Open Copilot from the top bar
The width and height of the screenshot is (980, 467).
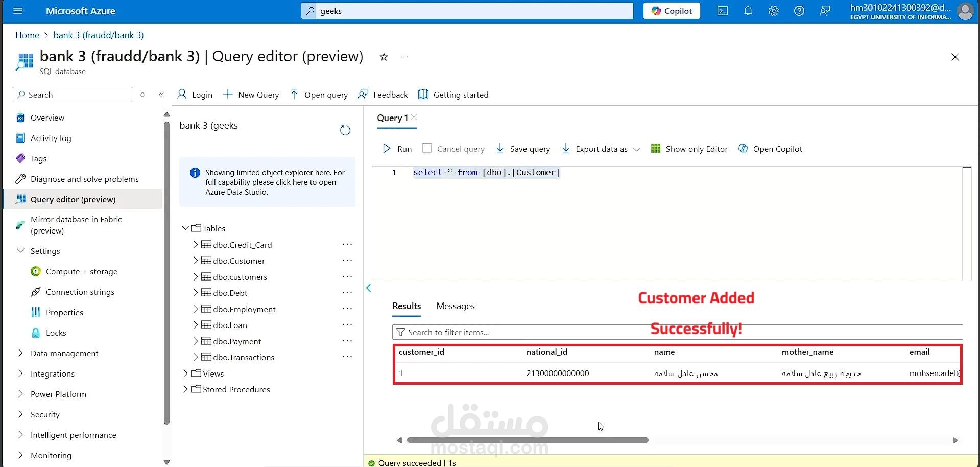click(x=672, y=11)
